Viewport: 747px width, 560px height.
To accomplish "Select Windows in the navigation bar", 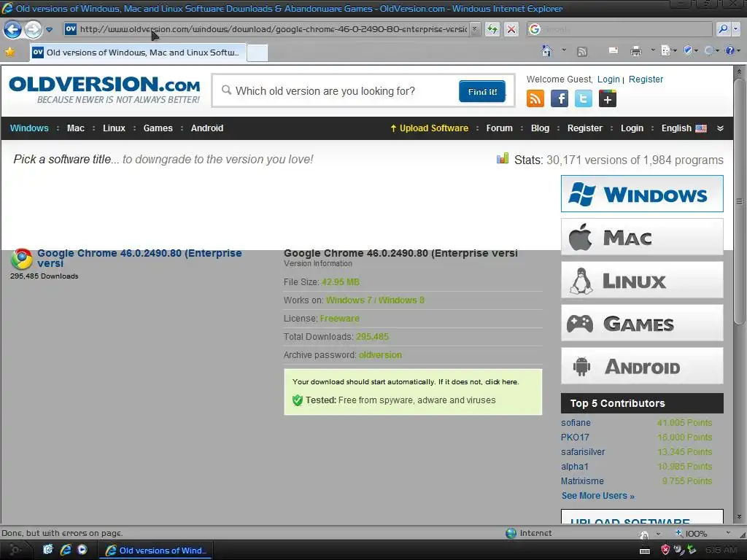I will (x=29, y=128).
